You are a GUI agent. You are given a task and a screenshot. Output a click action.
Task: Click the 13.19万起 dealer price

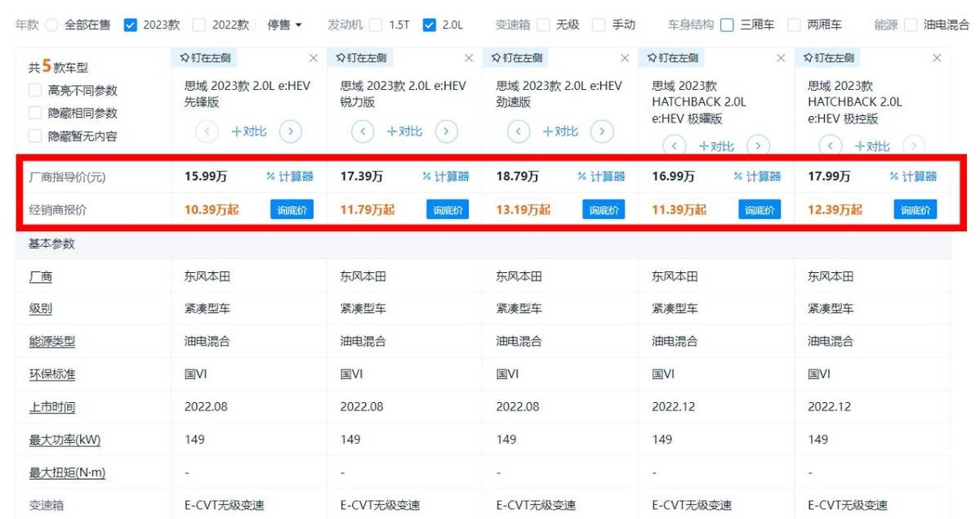(x=523, y=210)
